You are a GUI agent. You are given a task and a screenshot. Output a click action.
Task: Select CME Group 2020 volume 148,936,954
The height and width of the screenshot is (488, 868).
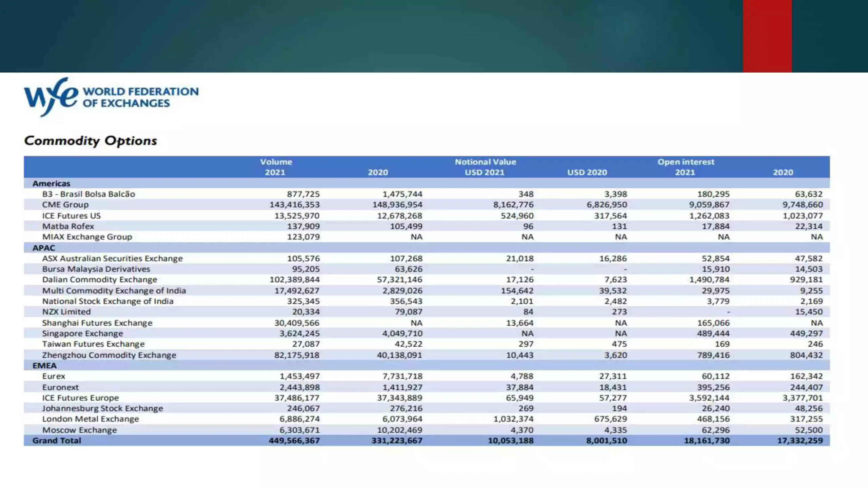click(x=397, y=205)
